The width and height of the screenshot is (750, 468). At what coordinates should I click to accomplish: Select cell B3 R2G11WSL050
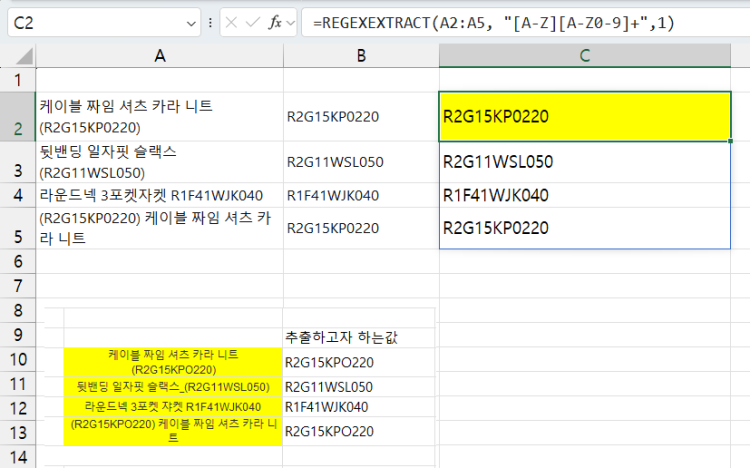point(361,162)
